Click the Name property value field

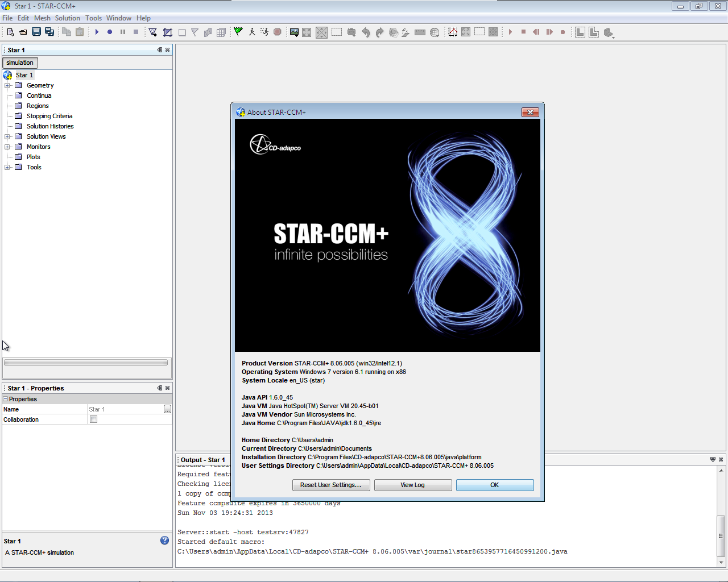tap(125, 409)
